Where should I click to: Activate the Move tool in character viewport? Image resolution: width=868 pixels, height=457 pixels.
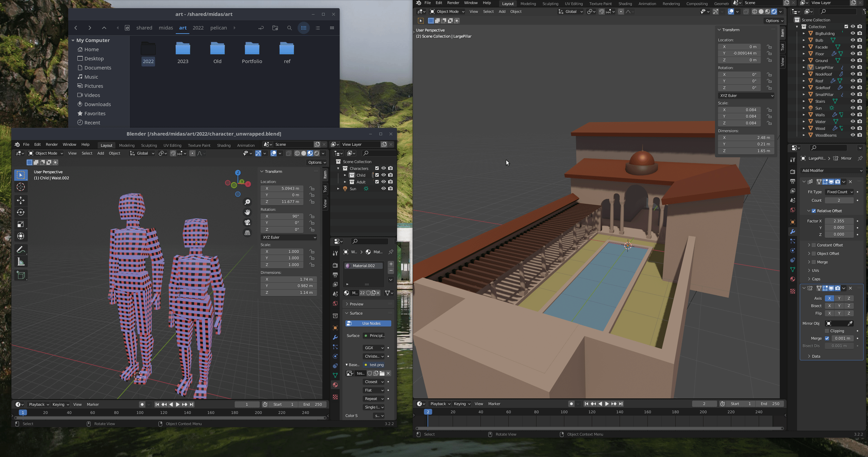tap(21, 201)
